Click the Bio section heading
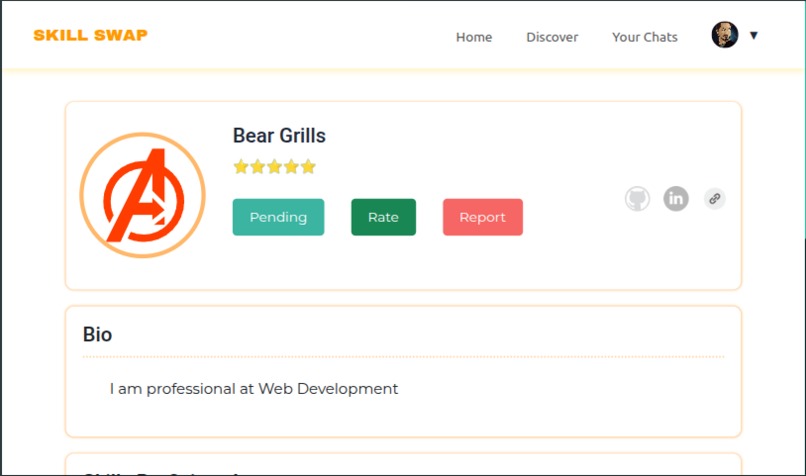This screenshot has width=806, height=476. [97, 334]
